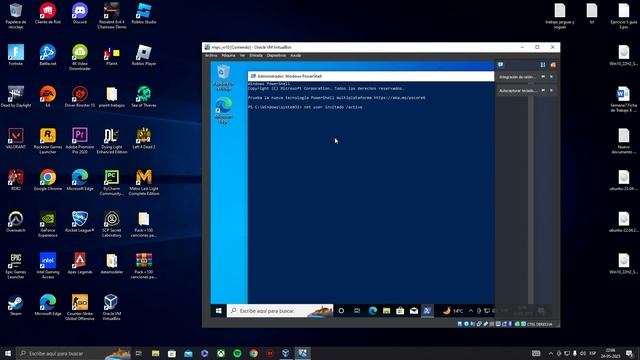The height and width of the screenshot is (360, 640).
Task: Click the guest VM search box
Action: click(280, 311)
